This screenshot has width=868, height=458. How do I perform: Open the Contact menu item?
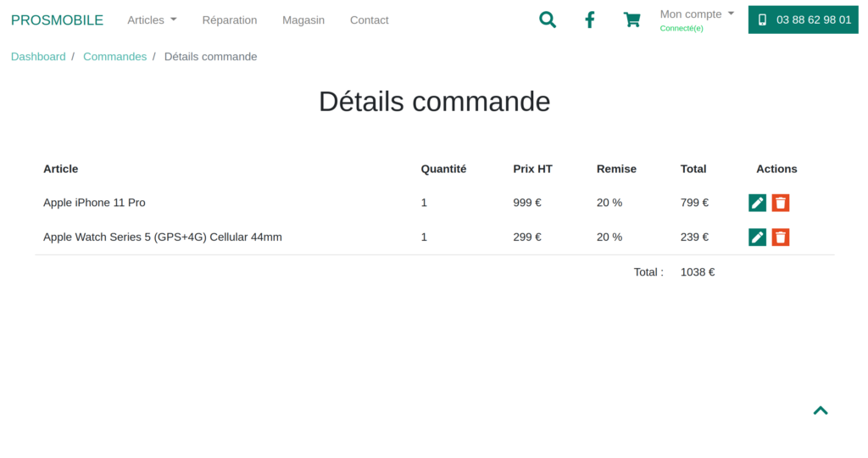pyautogui.click(x=370, y=20)
